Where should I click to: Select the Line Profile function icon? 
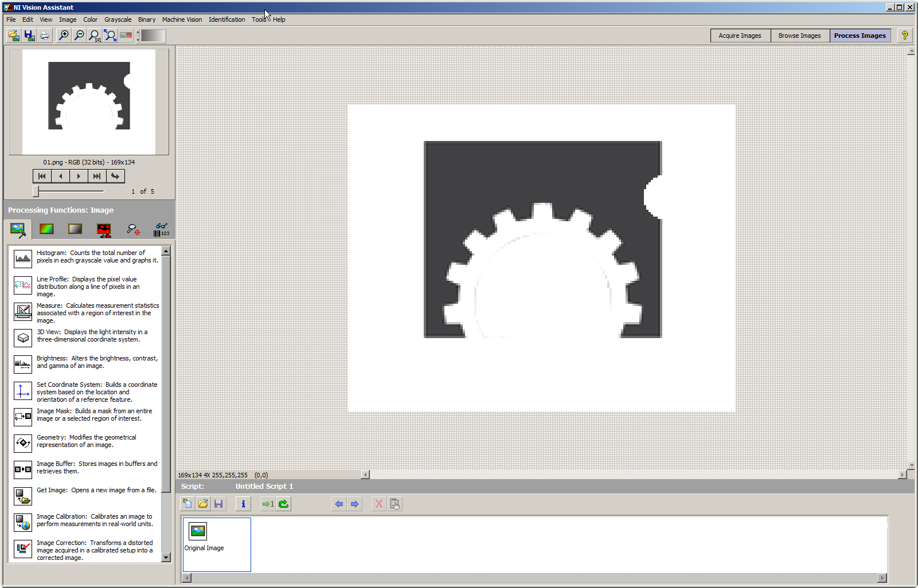tap(23, 285)
